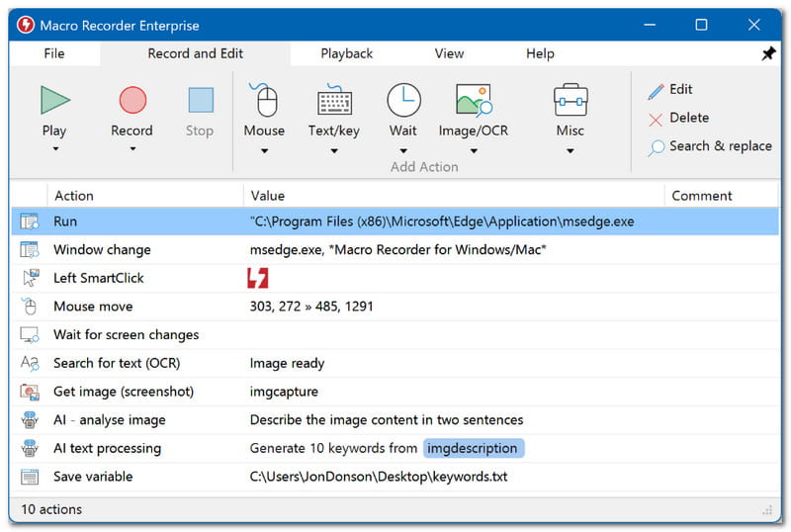Viewport: 791px width, 532px height.
Task: Click the Edit button with pencil
Action: point(670,89)
